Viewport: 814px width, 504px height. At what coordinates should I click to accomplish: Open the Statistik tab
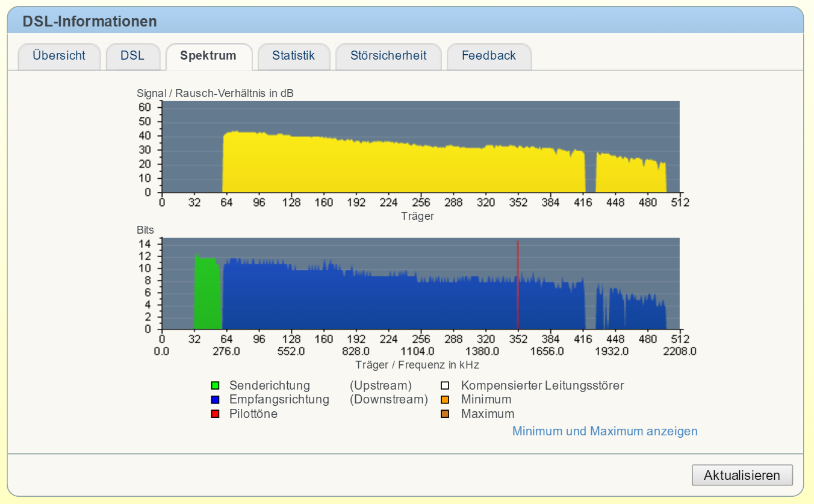(293, 56)
